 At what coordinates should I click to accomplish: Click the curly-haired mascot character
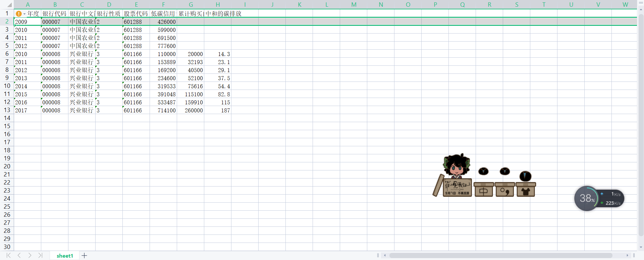pos(456,166)
